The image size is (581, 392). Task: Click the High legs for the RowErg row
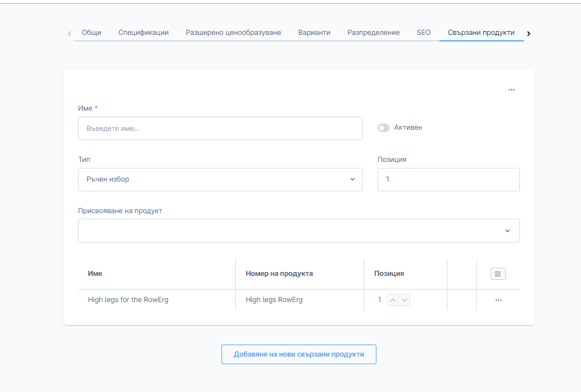click(128, 300)
